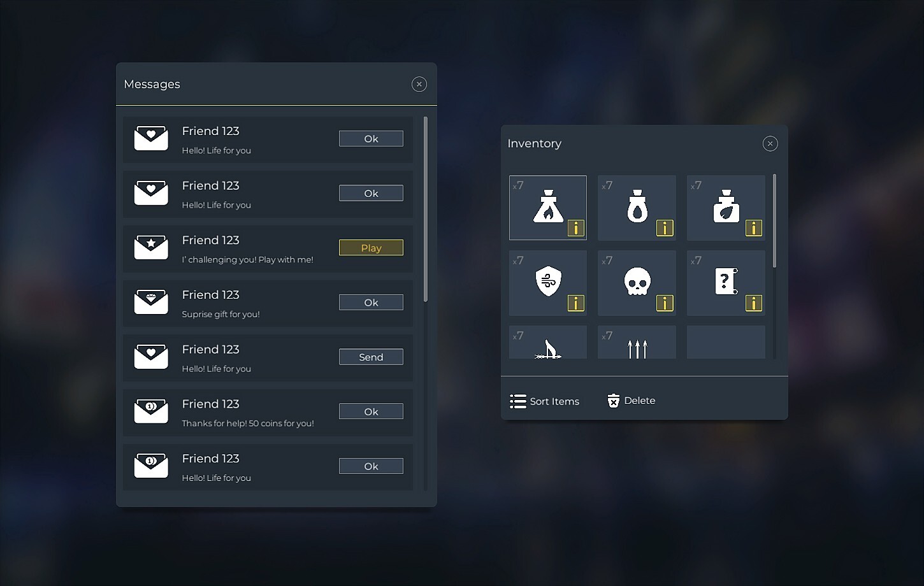
Task: Open info on the fire potion bag
Action: click(576, 229)
